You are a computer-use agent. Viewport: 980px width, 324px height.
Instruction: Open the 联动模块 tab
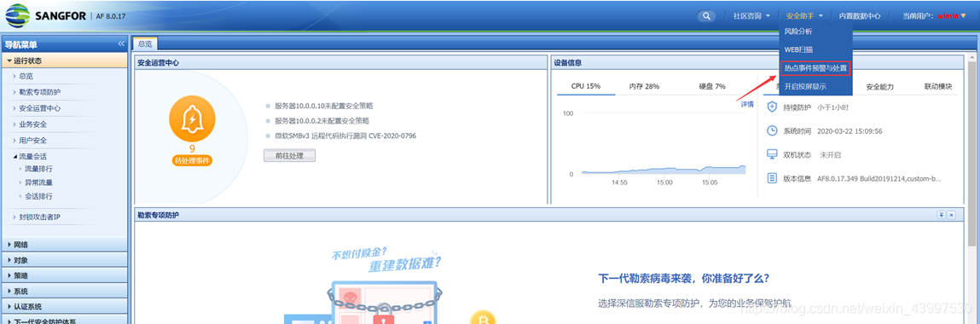click(938, 87)
